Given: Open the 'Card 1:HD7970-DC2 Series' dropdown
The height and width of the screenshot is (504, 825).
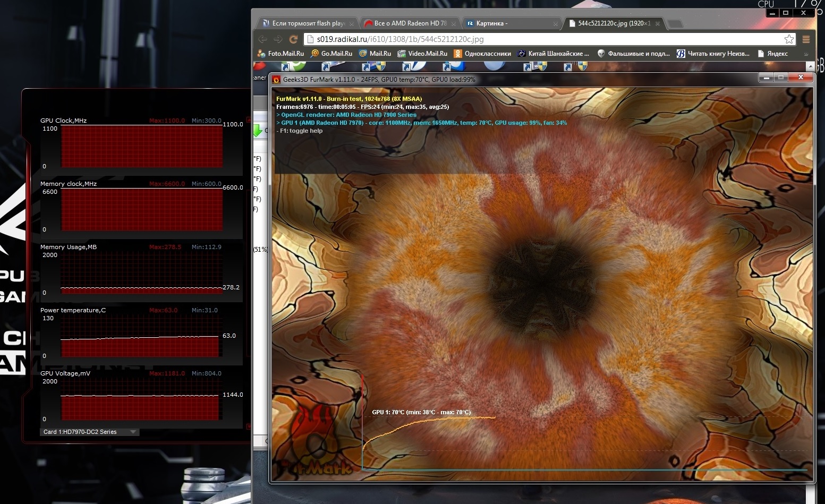Looking at the screenshot, I should click(x=90, y=432).
